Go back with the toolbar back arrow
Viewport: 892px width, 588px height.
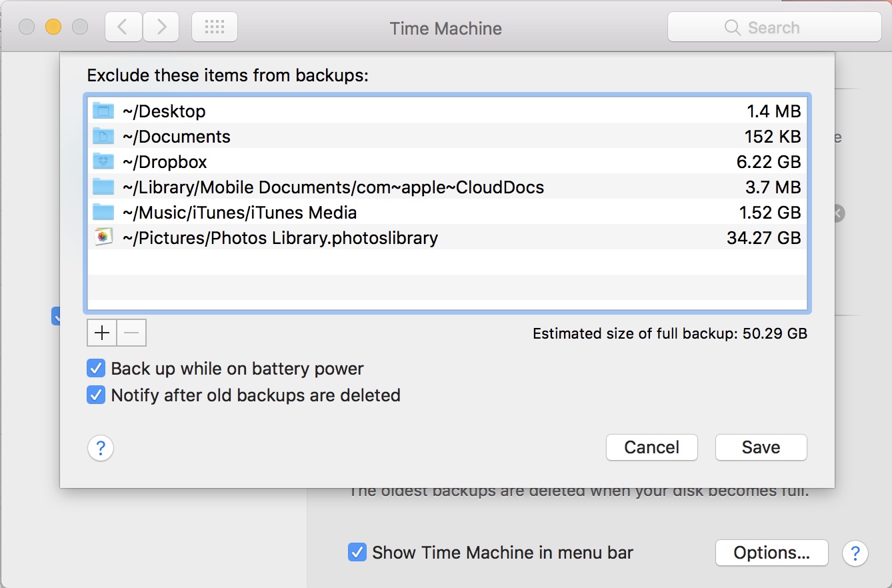pyautogui.click(x=123, y=27)
